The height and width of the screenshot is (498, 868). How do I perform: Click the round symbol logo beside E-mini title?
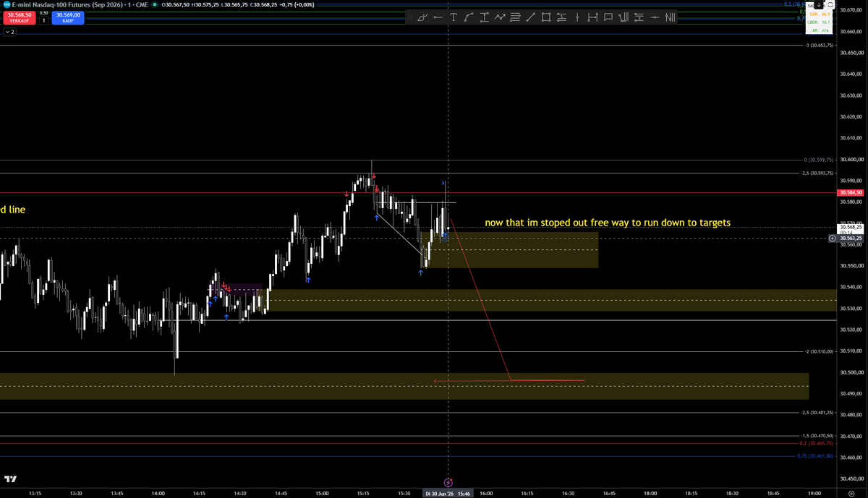[5, 5]
